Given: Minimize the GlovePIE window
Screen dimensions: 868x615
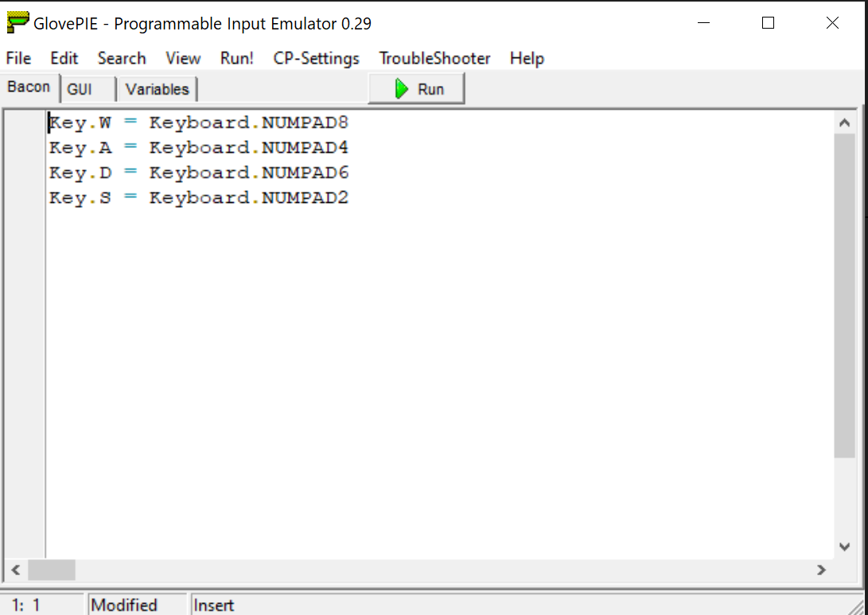Looking at the screenshot, I should point(703,23).
